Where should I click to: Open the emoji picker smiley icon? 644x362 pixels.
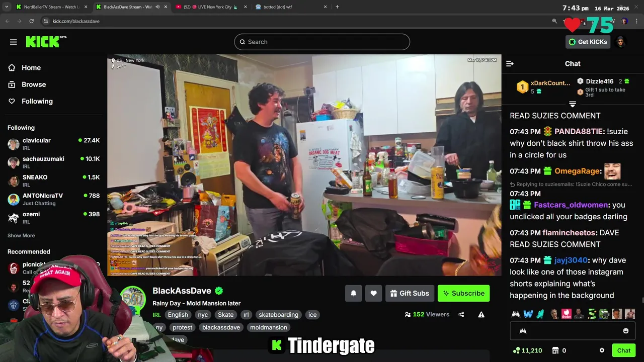(x=626, y=331)
